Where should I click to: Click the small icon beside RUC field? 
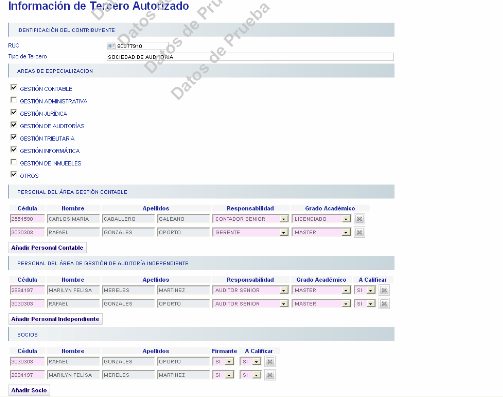tap(111, 46)
